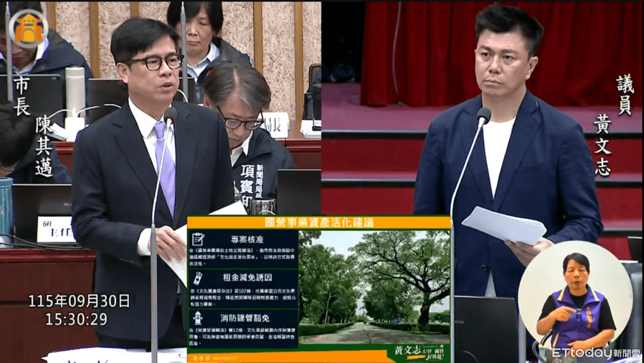Click the council building logo icon
The height and width of the screenshot is (363, 644).
28,29
